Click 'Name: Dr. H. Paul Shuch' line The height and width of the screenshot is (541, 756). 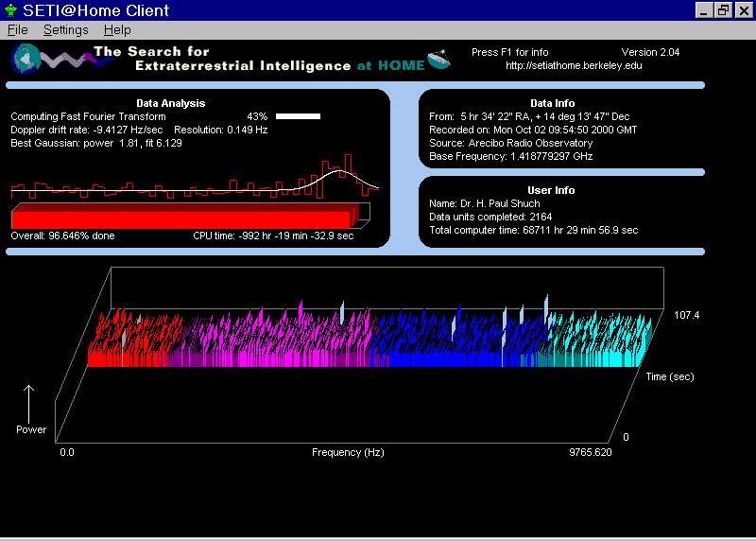(x=485, y=203)
